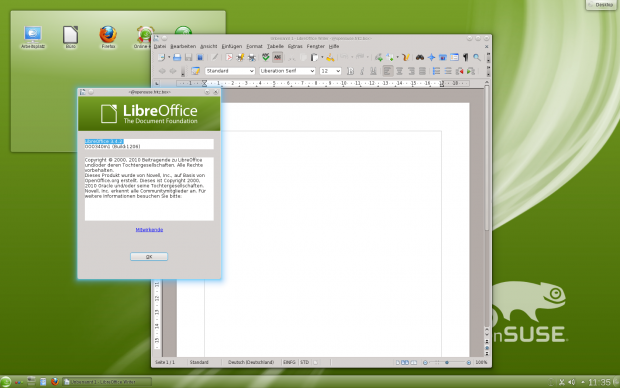
Task: Click Decrease indent icon
Action: coord(459,71)
